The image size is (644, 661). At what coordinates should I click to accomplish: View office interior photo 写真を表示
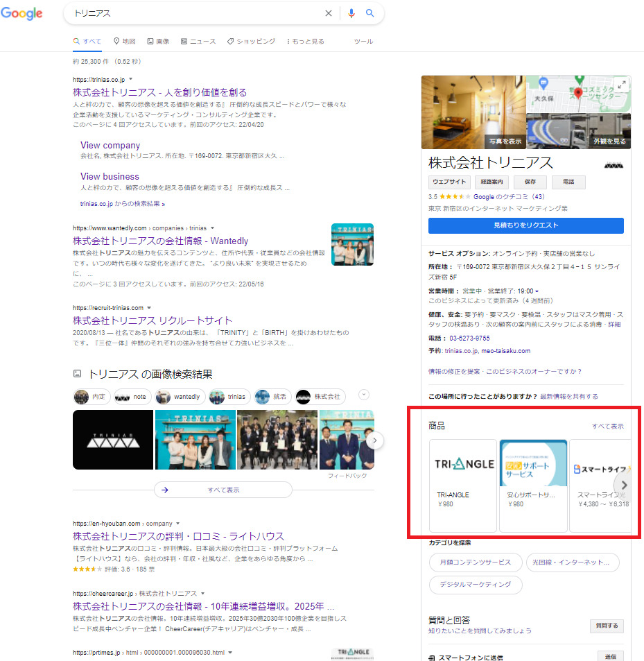473,112
